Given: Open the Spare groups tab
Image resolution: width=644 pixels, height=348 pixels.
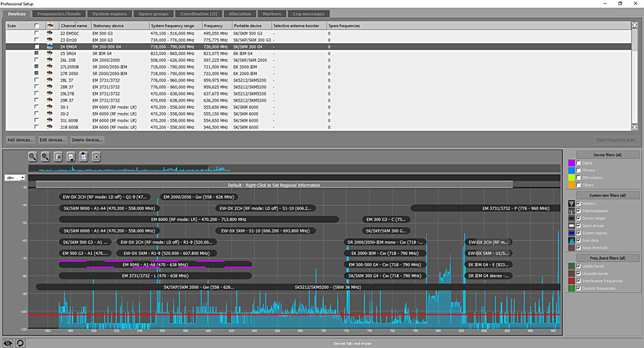Looking at the screenshot, I should pyautogui.click(x=153, y=14).
